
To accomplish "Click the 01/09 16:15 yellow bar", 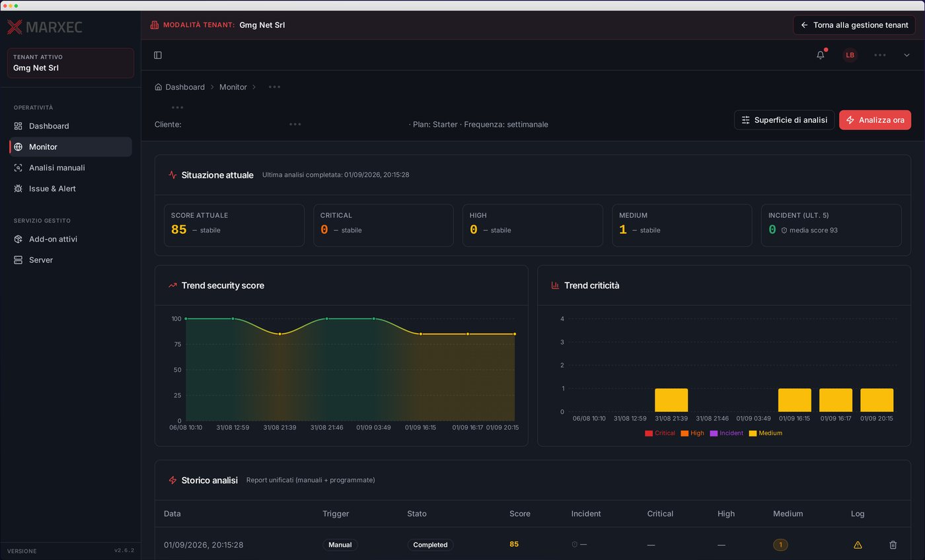I will (x=794, y=400).
